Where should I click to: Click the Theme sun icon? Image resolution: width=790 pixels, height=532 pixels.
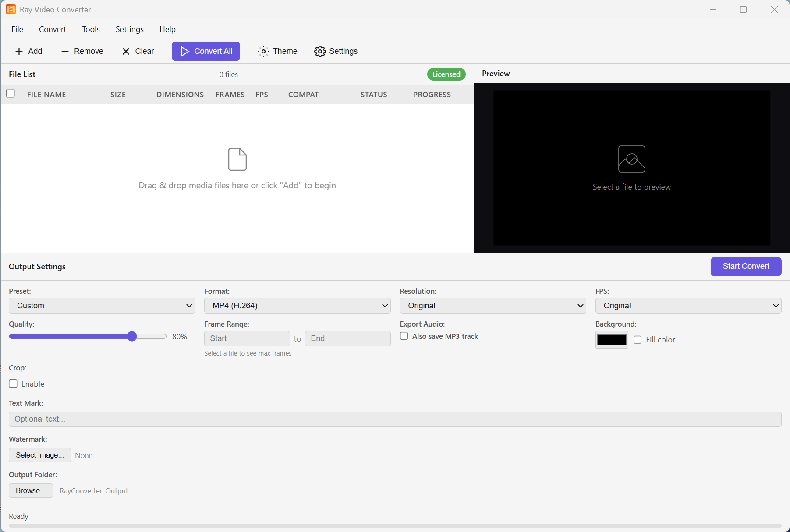pyautogui.click(x=263, y=51)
